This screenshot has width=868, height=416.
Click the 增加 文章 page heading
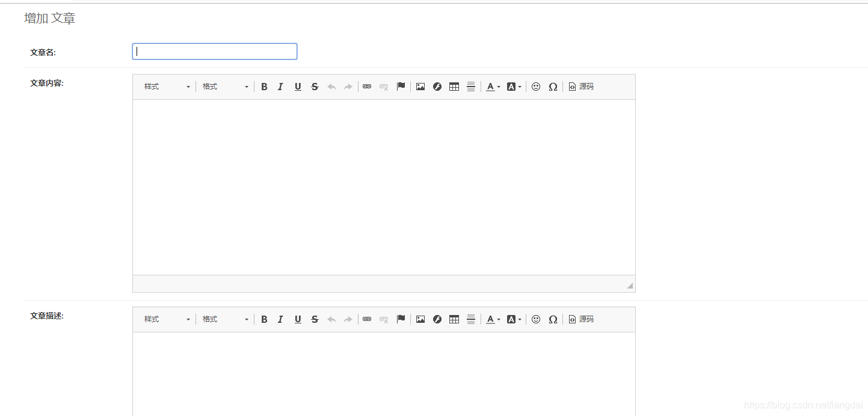click(49, 19)
